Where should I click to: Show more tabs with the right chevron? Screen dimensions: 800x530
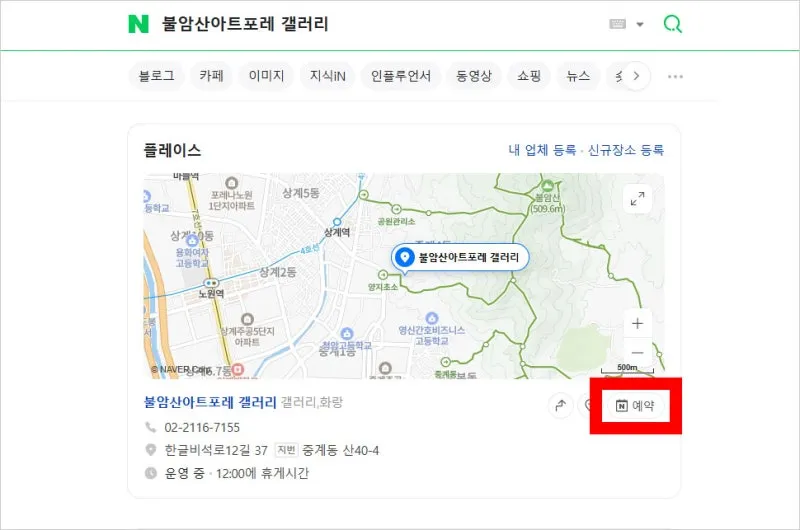click(x=636, y=76)
